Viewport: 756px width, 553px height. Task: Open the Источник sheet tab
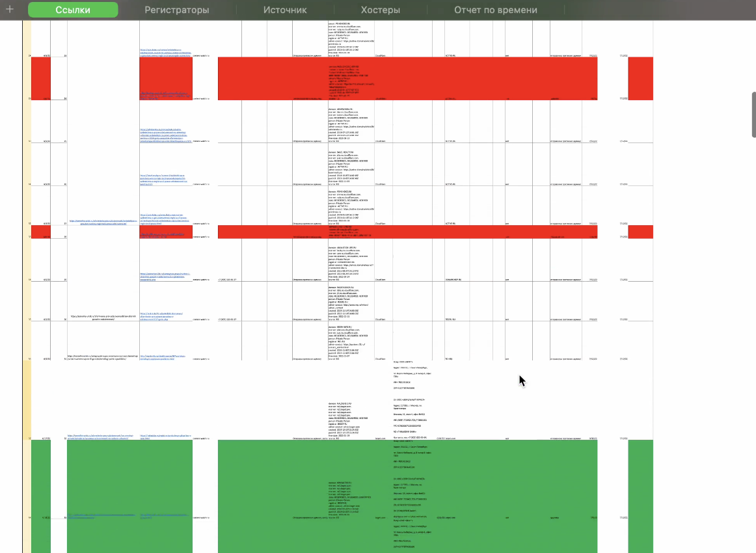click(285, 10)
